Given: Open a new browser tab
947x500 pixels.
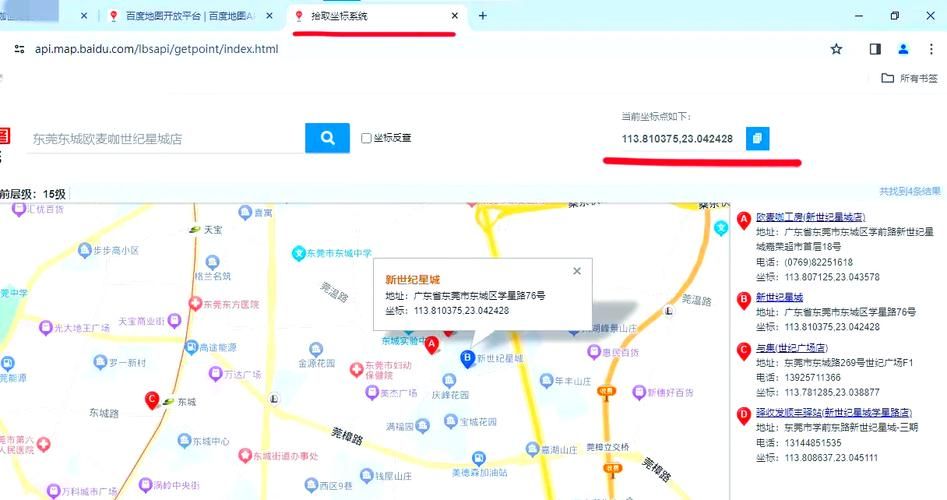Looking at the screenshot, I should (x=483, y=16).
